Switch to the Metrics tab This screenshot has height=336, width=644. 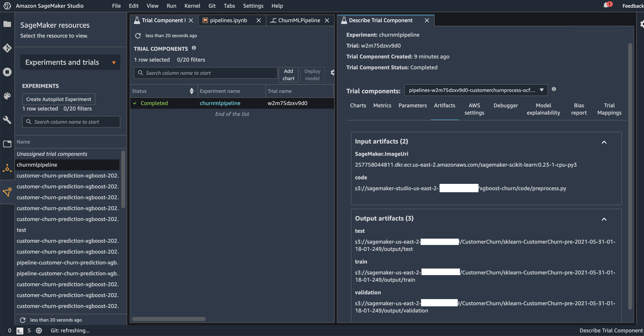(x=382, y=106)
